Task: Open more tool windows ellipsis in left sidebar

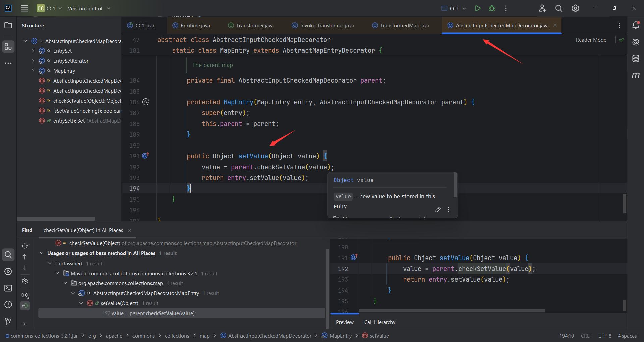Action: (8, 63)
